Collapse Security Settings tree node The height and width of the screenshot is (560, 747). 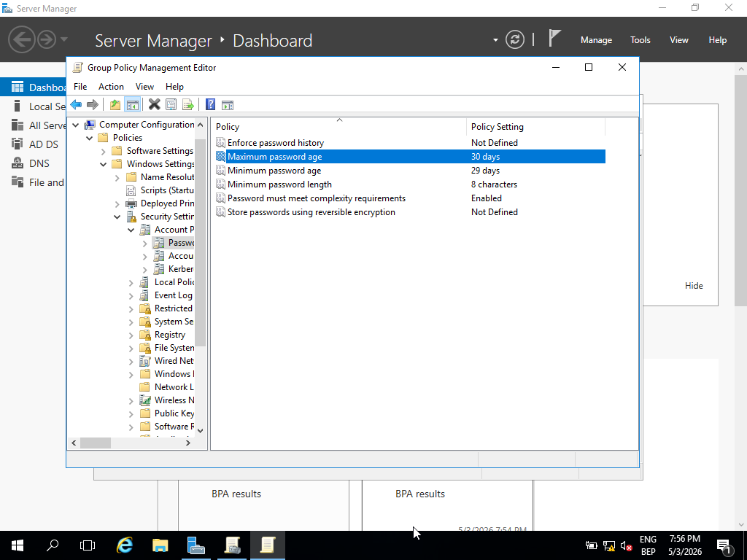117,217
